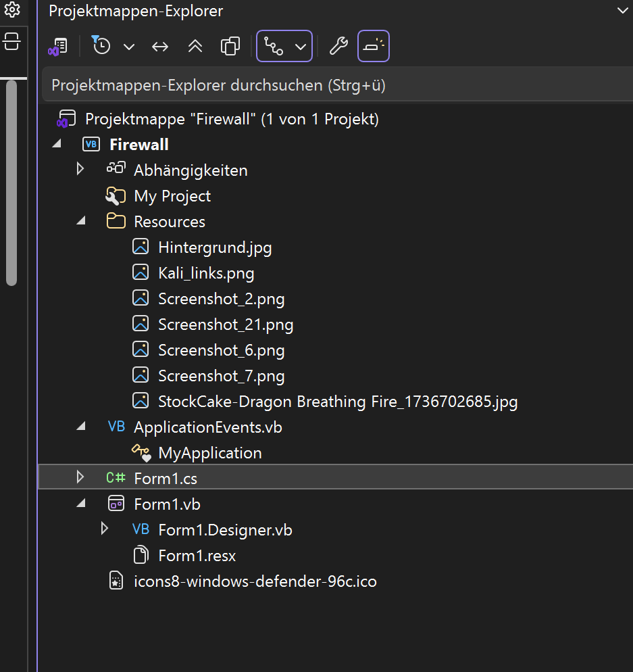
Task: Expand the Form1.cs node
Action: click(x=80, y=477)
